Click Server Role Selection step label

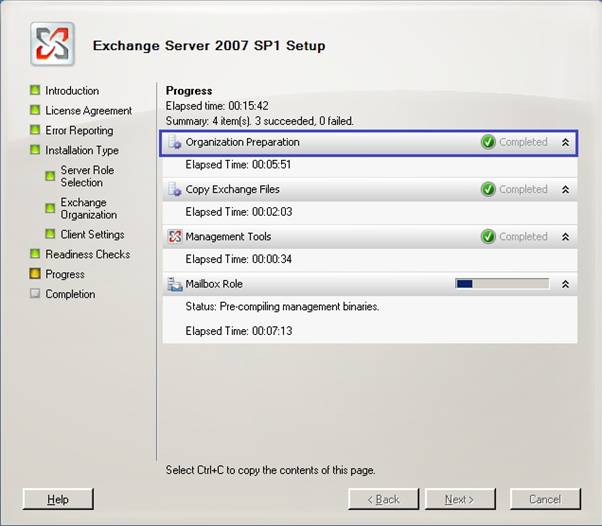[87, 176]
